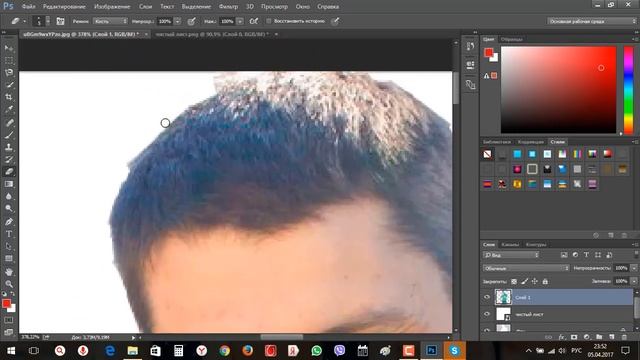
Task: Open the Properties panel icon in the dock
Action: point(470,65)
